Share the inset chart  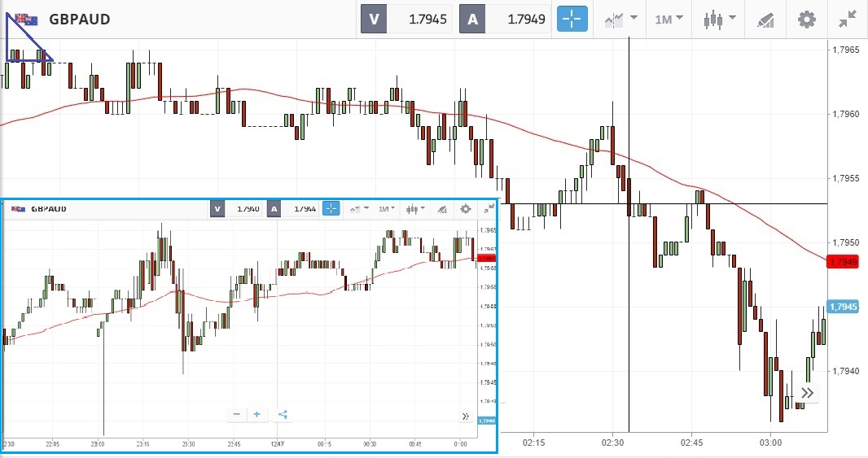[283, 414]
